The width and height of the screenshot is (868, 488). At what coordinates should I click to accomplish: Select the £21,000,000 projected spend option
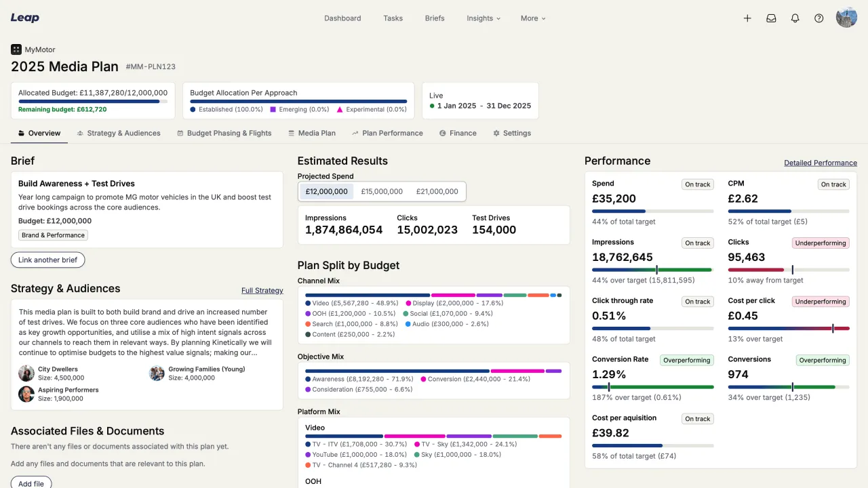pos(437,192)
